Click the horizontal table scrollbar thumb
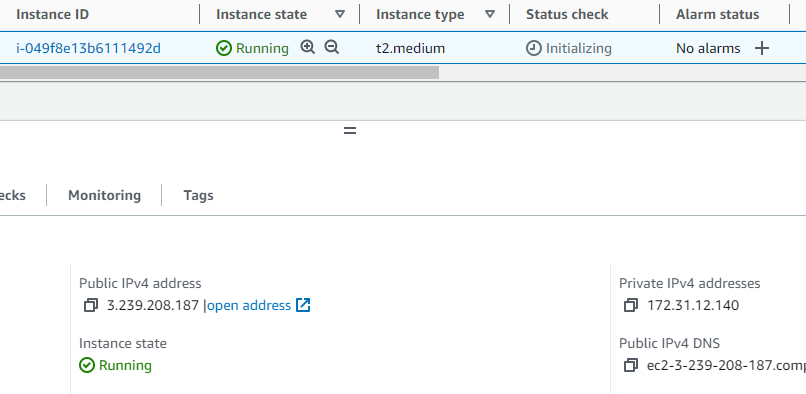 [x=219, y=73]
